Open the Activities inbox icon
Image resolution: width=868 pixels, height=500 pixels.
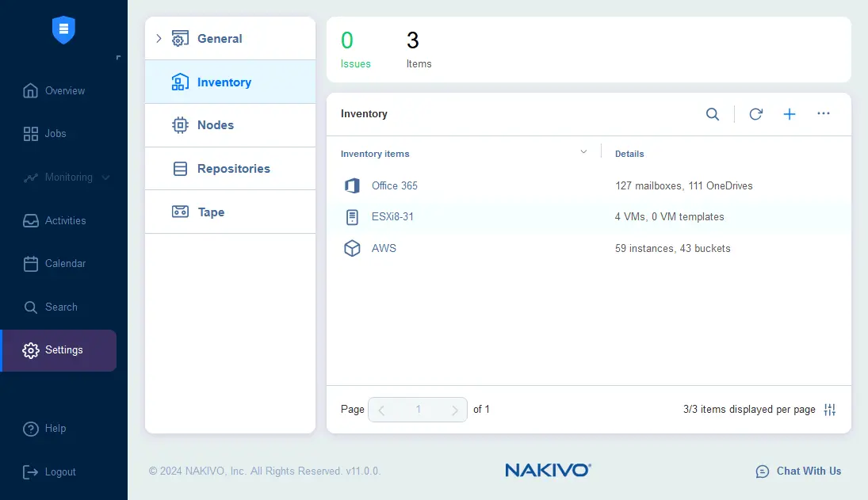(x=30, y=221)
